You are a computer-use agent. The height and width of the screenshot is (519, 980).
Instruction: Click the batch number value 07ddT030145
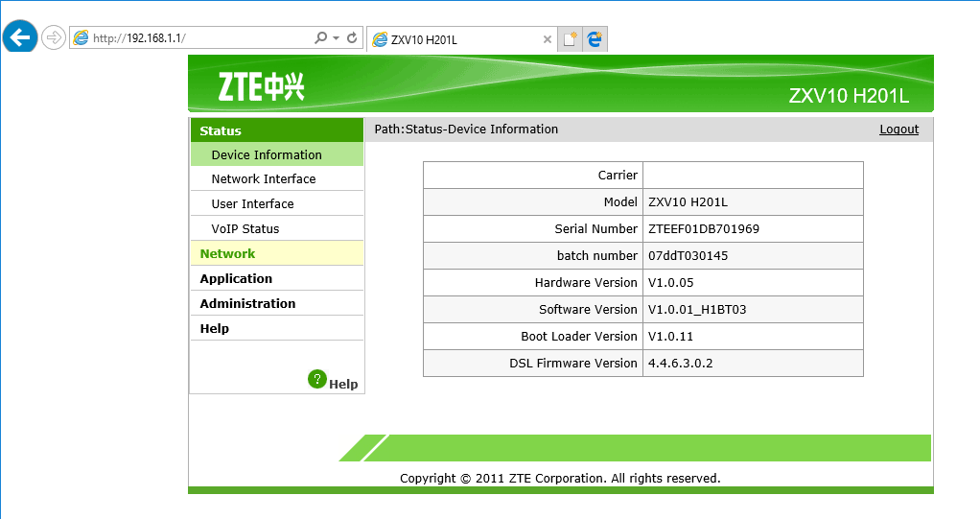tap(688, 256)
